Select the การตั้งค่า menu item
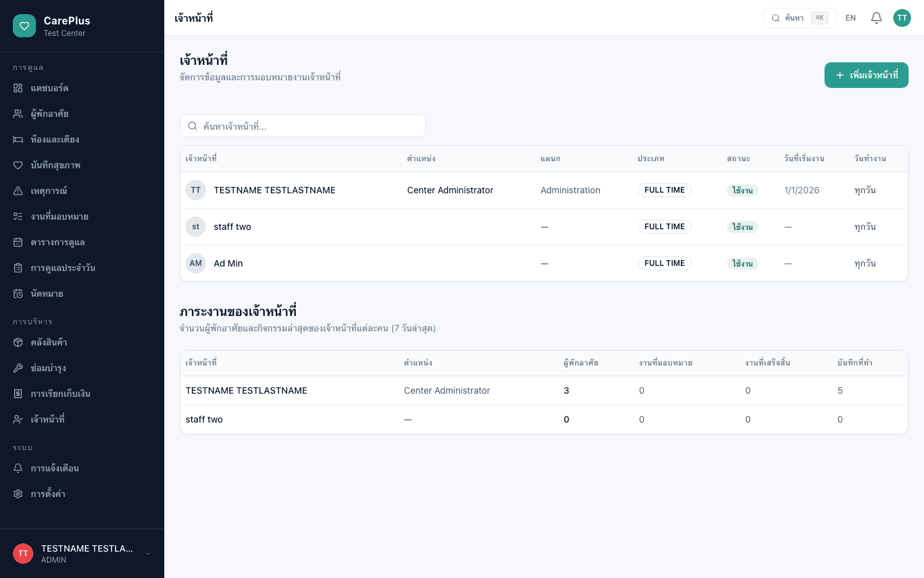This screenshot has height=578, width=924. 82,494
